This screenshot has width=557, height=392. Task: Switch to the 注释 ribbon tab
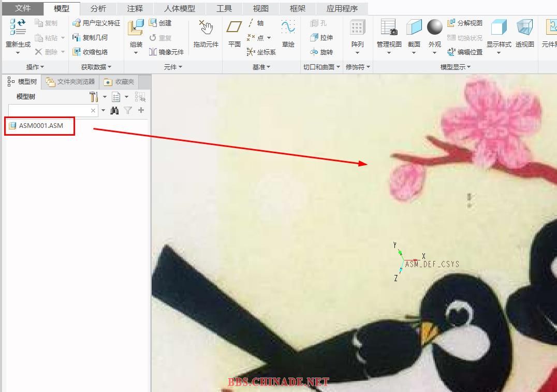(x=135, y=8)
